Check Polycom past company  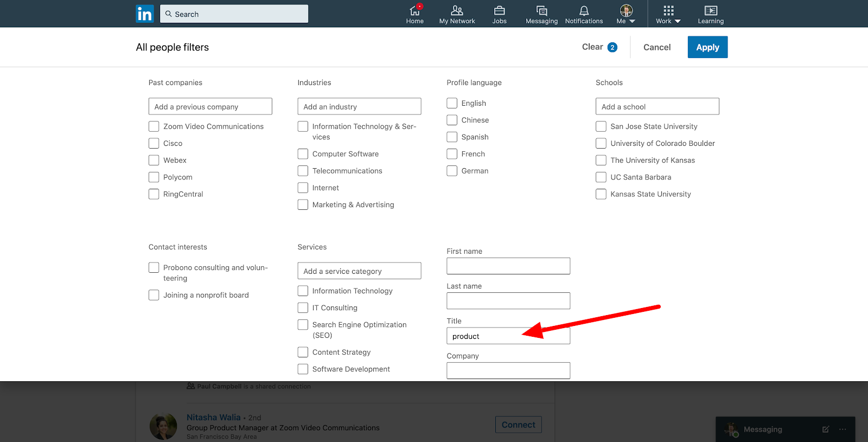[154, 177]
